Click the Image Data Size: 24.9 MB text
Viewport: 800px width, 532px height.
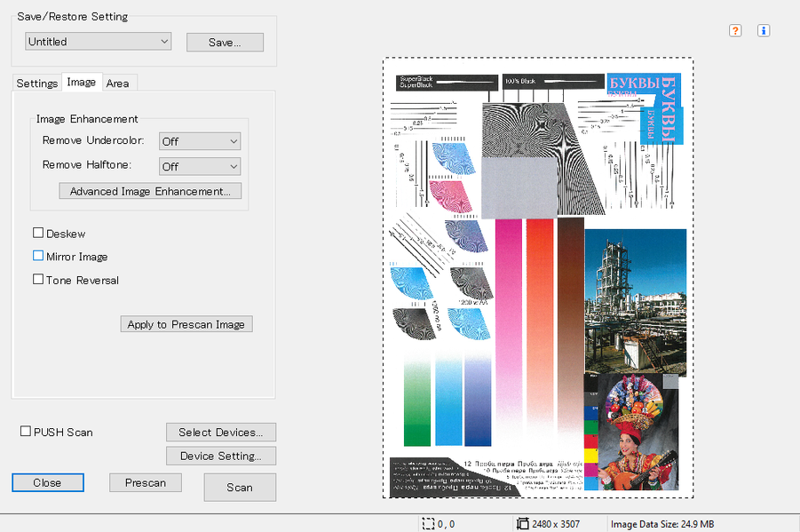[662, 524]
